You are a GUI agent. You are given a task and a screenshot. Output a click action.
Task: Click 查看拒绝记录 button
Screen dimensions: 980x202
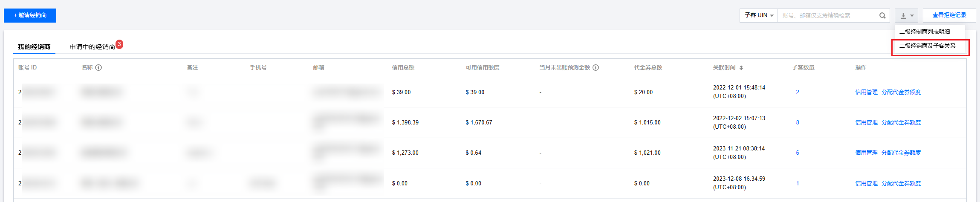pos(949,15)
